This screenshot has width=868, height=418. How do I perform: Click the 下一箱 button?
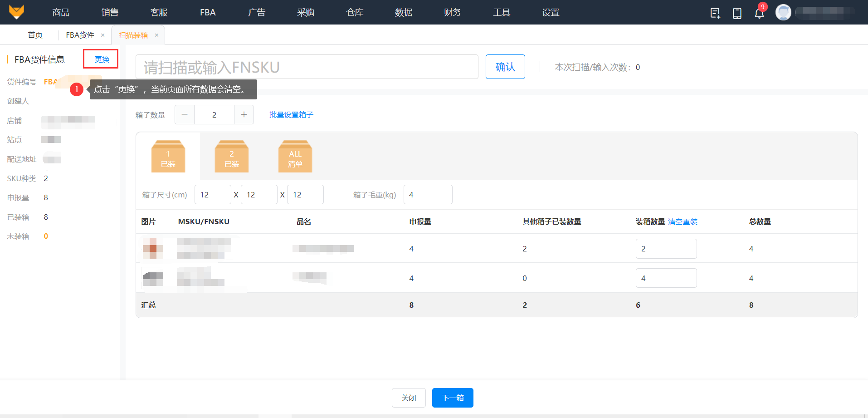[x=452, y=398]
